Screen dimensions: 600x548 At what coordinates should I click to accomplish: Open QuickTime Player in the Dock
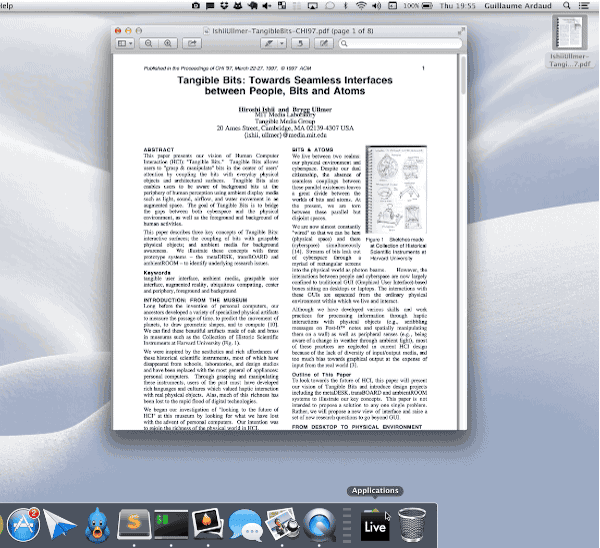319,525
